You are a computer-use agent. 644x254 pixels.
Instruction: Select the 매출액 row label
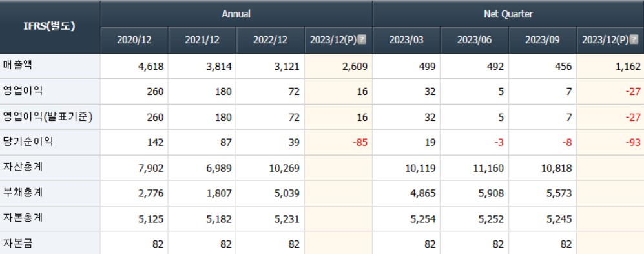(17, 65)
